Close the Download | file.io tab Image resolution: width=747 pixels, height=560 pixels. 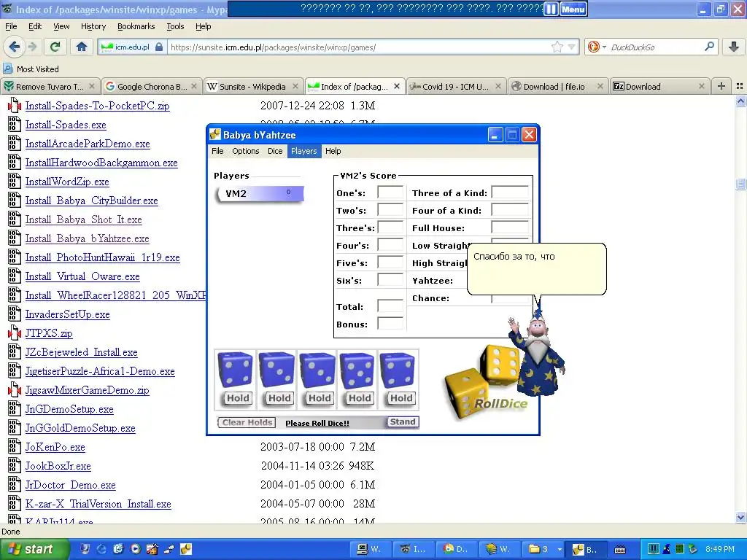[600, 86]
